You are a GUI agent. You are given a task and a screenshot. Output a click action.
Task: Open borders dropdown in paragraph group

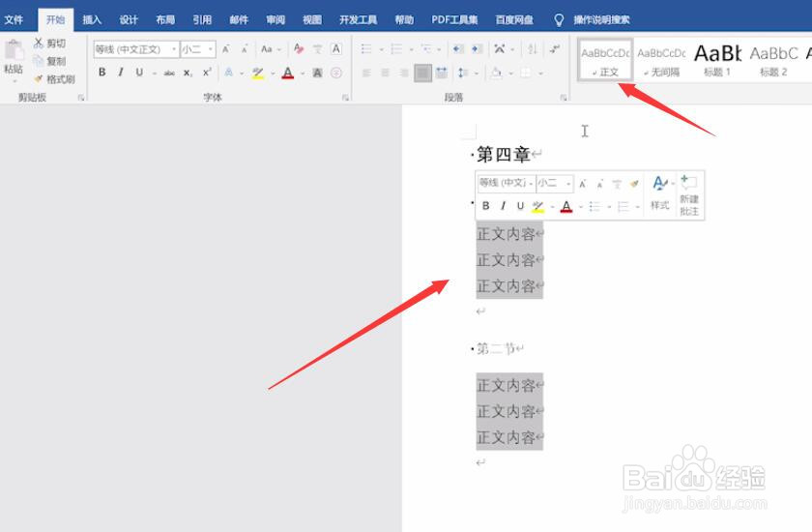pyautogui.click(x=540, y=74)
